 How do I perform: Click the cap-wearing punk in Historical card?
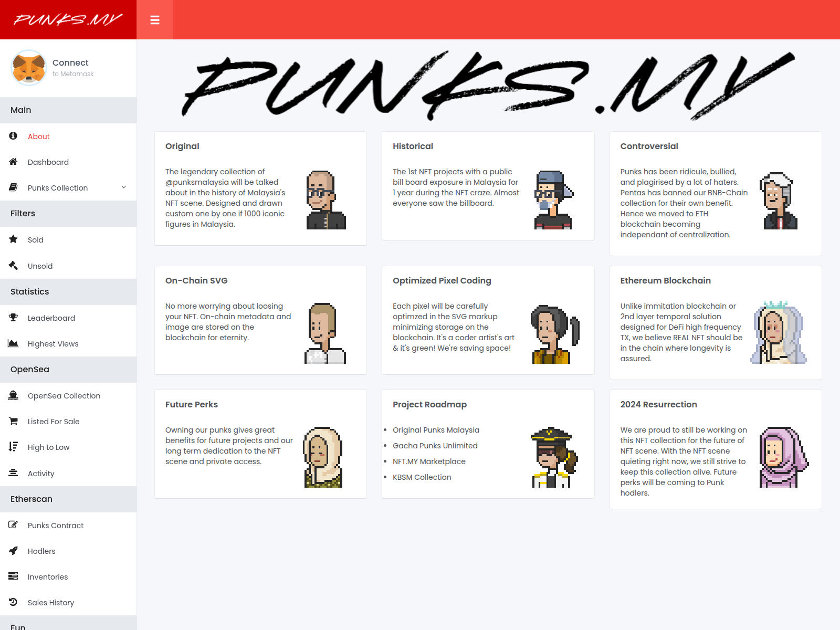point(554,200)
